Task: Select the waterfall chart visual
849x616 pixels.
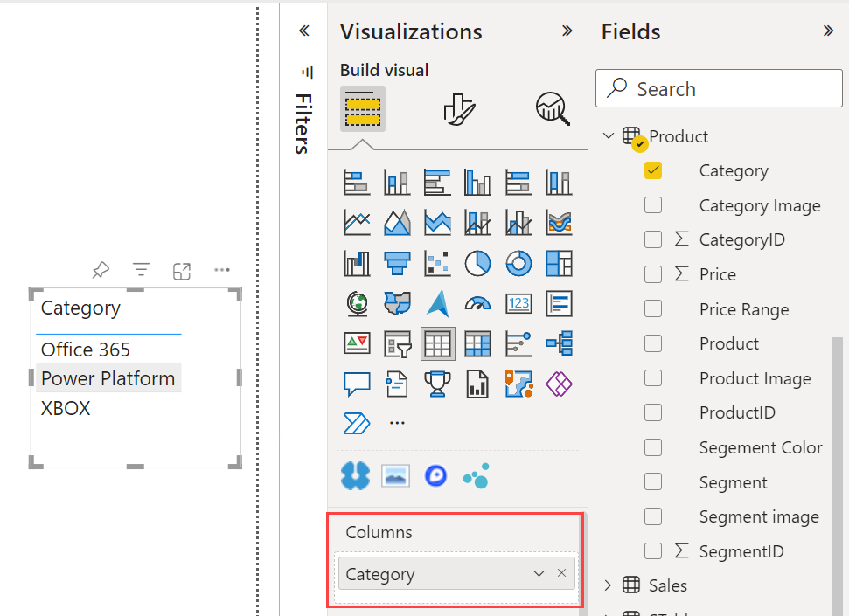Action: [357, 263]
